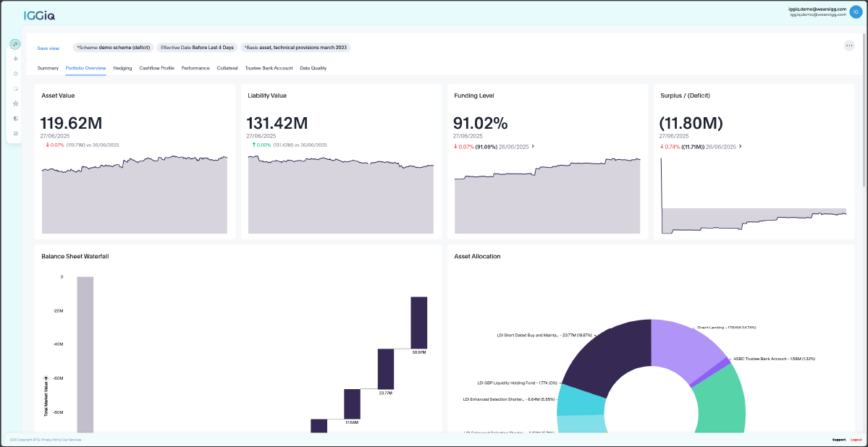
Task: Click the arrow icon beside Total Market Value
Action: click(x=46, y=378)
